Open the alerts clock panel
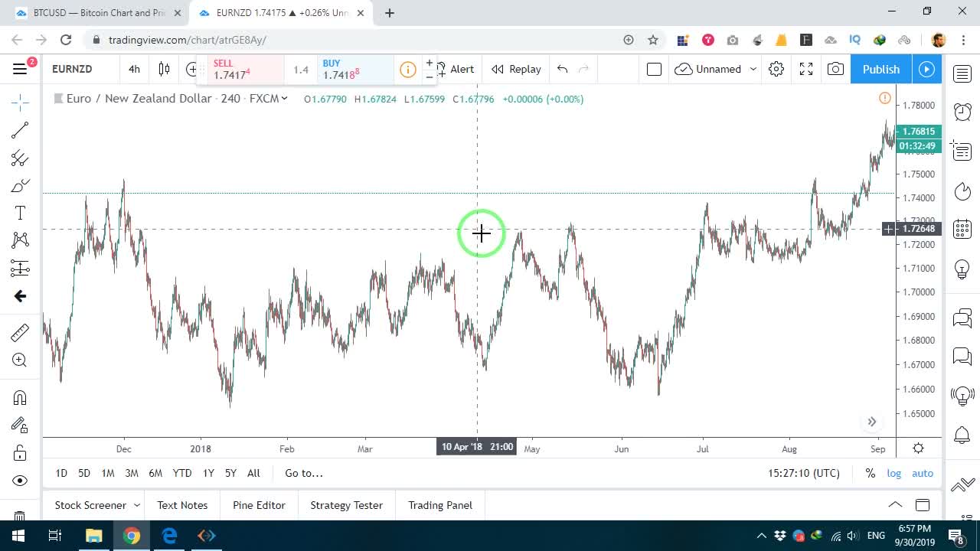 [962, 112]
